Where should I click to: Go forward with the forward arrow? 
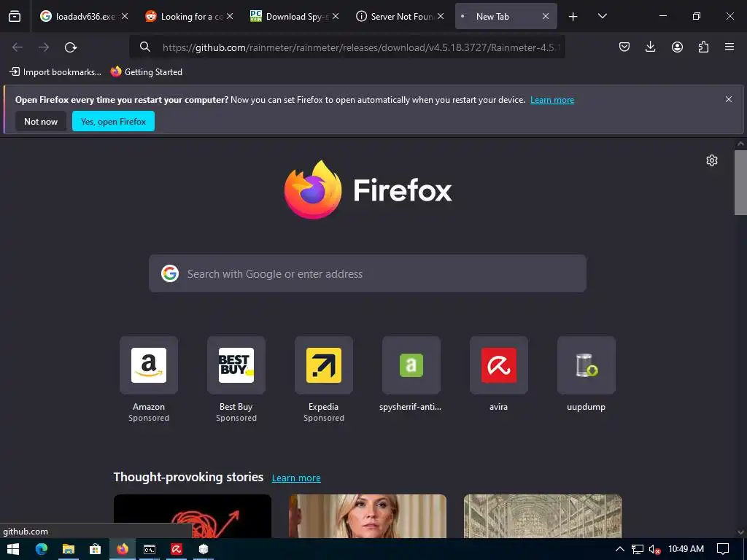(x=44, y=47)
